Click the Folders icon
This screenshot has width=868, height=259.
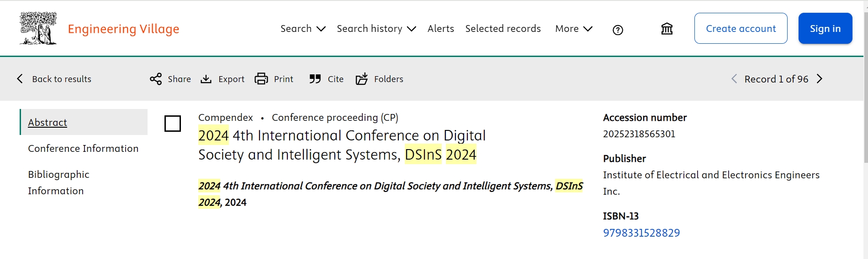[362, 79]
